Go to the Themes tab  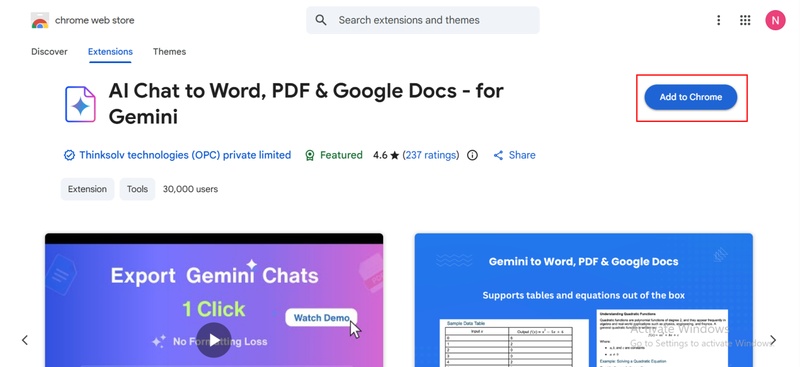pos(169,52)
